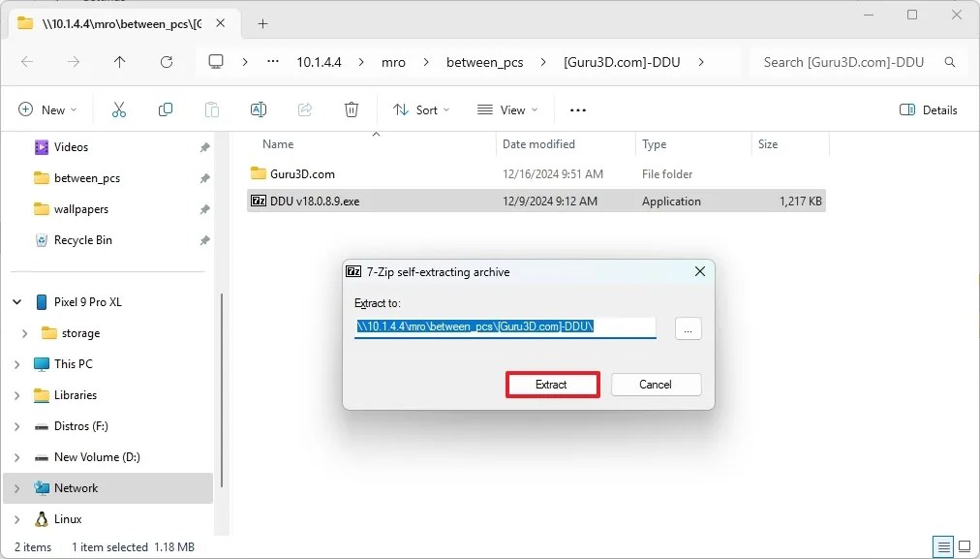
Task: Select the Rename icon in the toolbar
Action: pos(258,109)
